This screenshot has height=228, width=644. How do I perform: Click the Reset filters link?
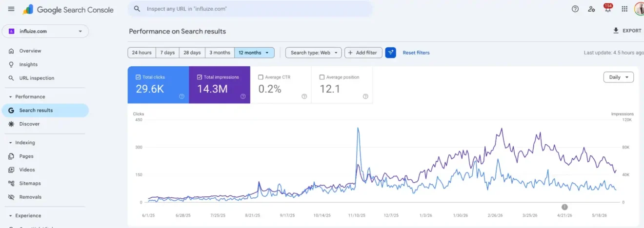(416, 53)
